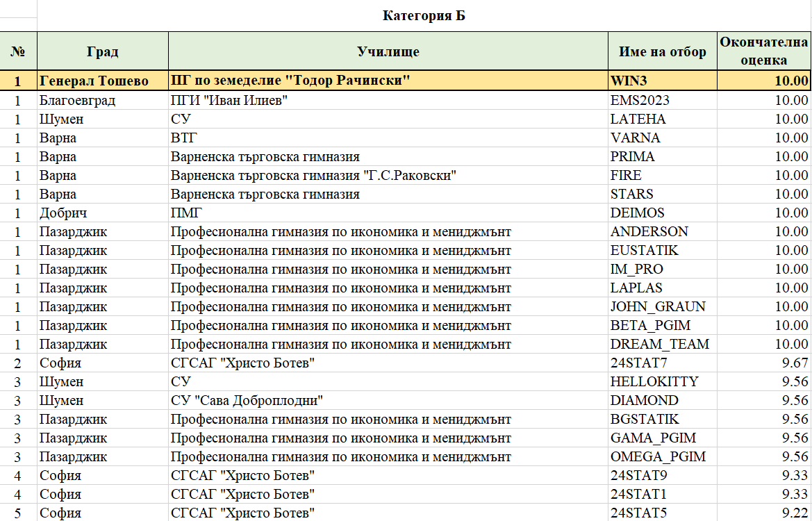Click the DREAM_TEAM team cell
Image resolution: width=812 pixels, height=521 pixels.
[663, 344]
